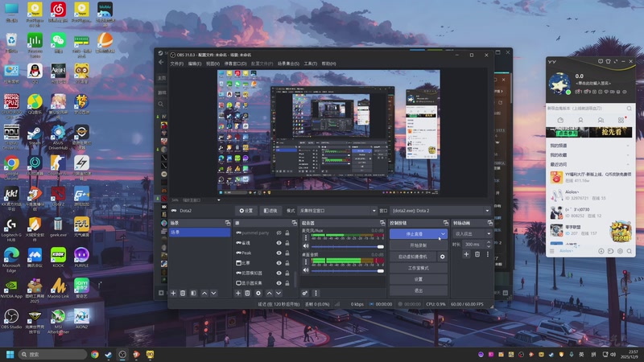Click the 工作室模式 studio mode button

pyautogui.click(x=418, y=268)
